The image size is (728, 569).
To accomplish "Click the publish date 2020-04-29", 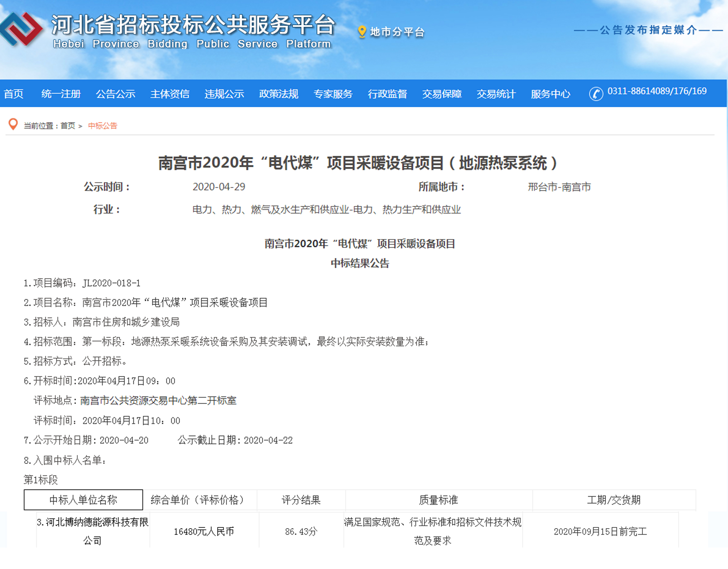I will click(x=219, y=187).
